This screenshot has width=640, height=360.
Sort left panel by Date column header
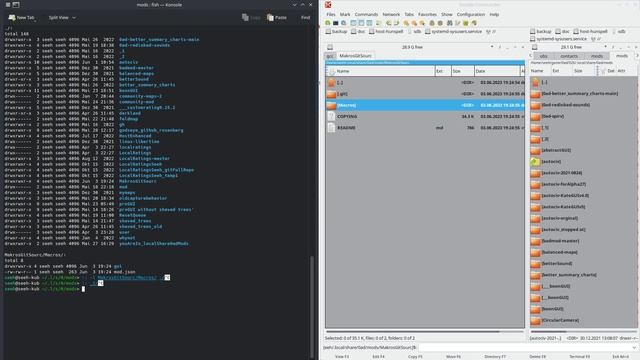(x=497, y=71)
